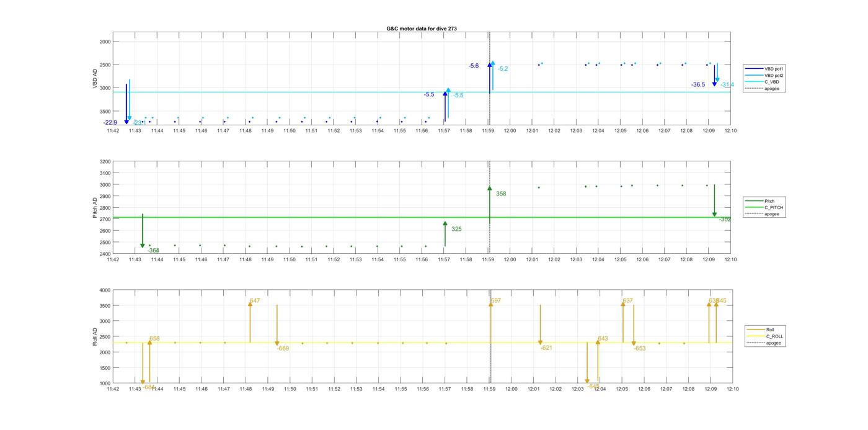Click the title 'G&C motor data for dive 273'
The width and height of the screenshot is (868, 430).
click(x=422, y=29)
